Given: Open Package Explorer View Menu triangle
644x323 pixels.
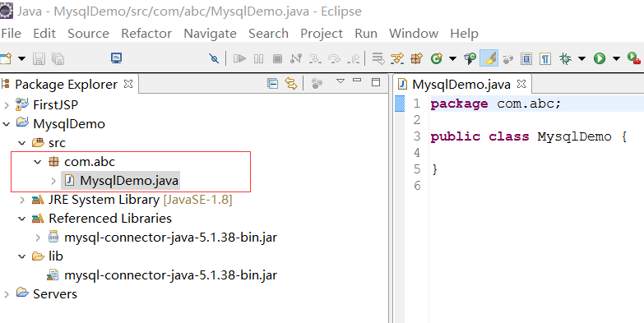Looking at the screenshot, I should tap(340, 81).
